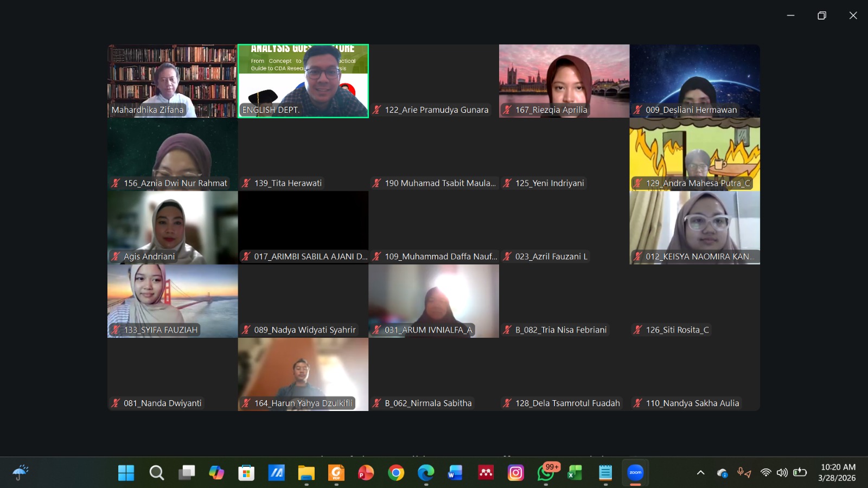Screen dimensions: 868x488
Task: Click the B_082_Tria Nisa Febriani name label
Action: (560, 330)
